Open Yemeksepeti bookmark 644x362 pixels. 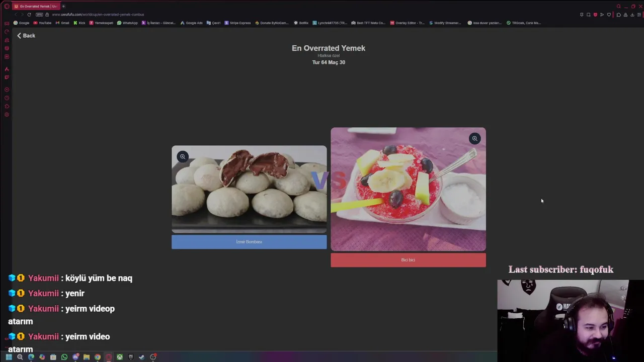(101, 23)
